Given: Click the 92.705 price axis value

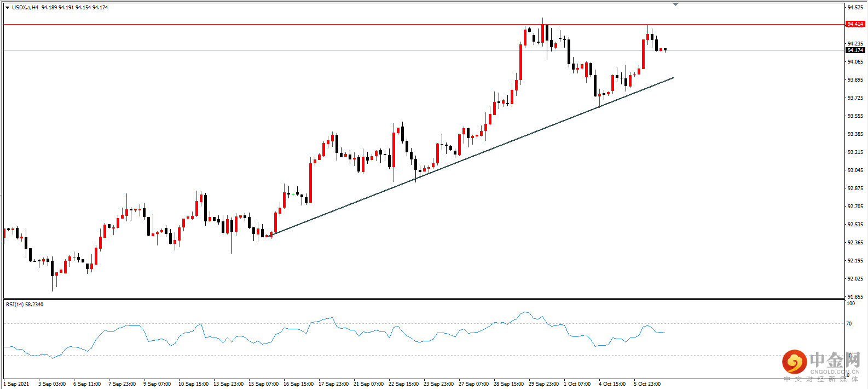Looking at the screenshot, I should click(855, 207).
